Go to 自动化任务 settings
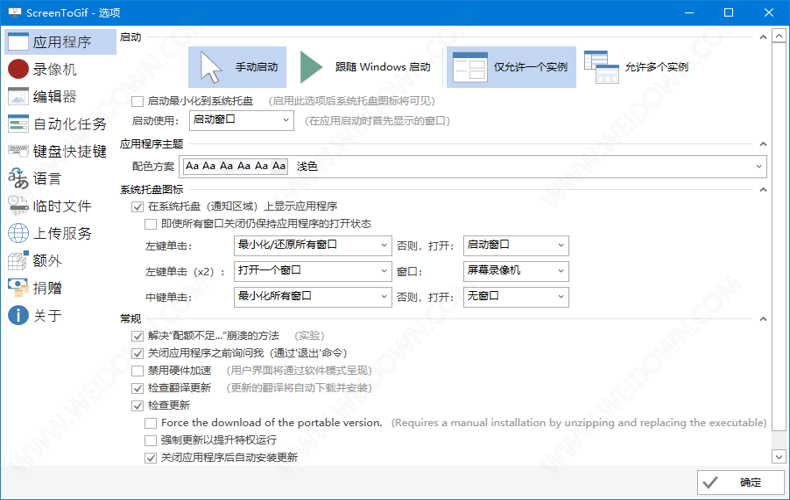Viewport: 790px width, 500px height. pos(60,123)
